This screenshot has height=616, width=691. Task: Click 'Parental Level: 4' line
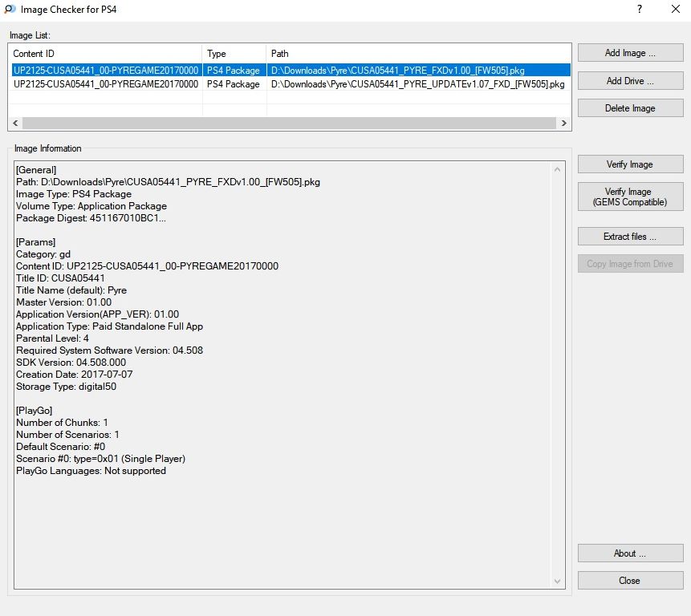(52, 338)
